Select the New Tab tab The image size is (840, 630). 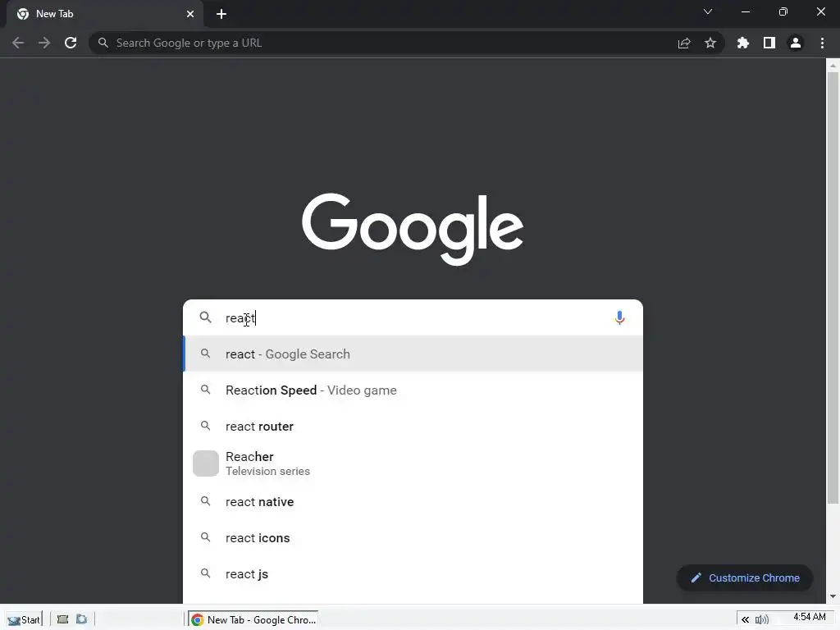[x=105, y=14]
